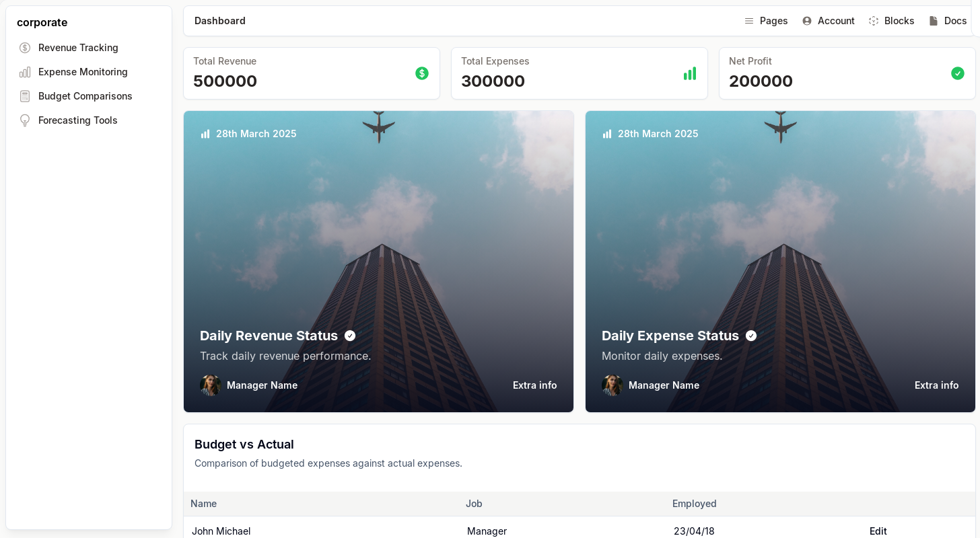Click the green checkmark icon on Net Profit
The height and width of the screenshot is (538, 980).
[957, 73]
